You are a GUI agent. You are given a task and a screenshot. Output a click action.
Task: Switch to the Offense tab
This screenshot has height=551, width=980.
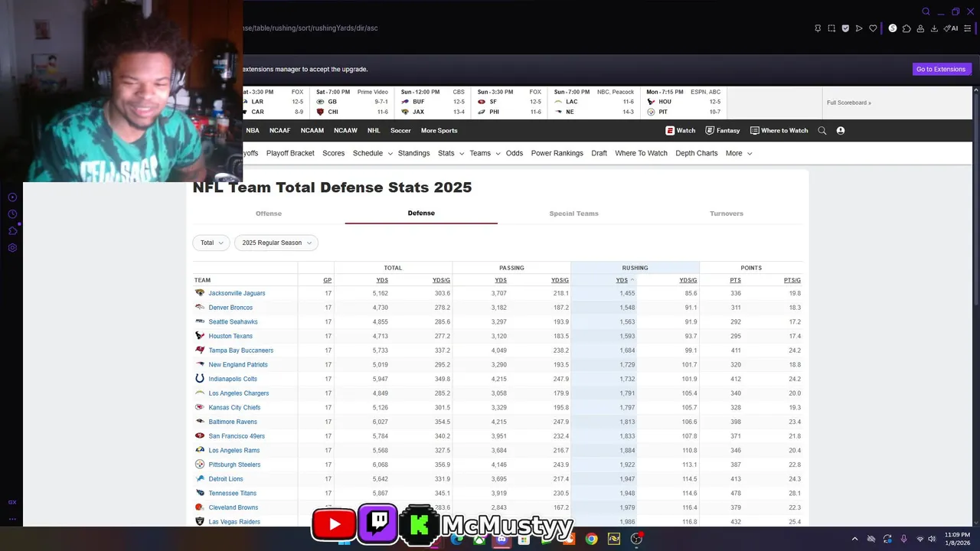pyautogui.click(x=269, y=214)
